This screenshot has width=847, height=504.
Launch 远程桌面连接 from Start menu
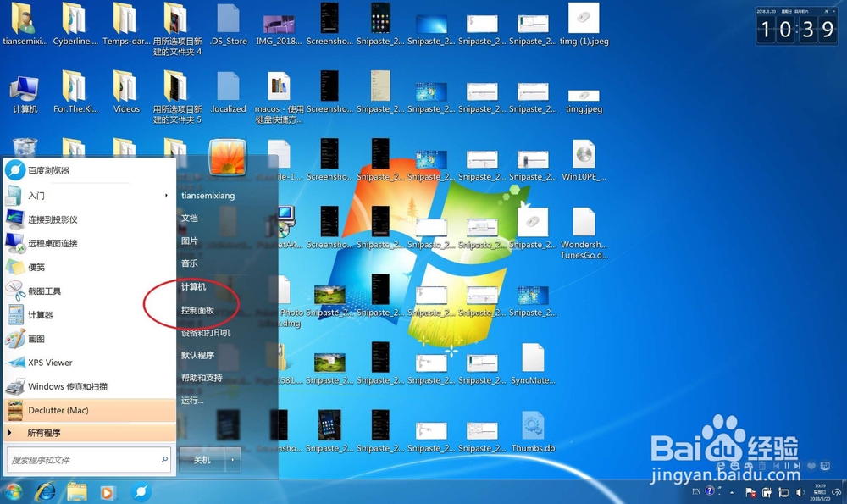(89, 243)
